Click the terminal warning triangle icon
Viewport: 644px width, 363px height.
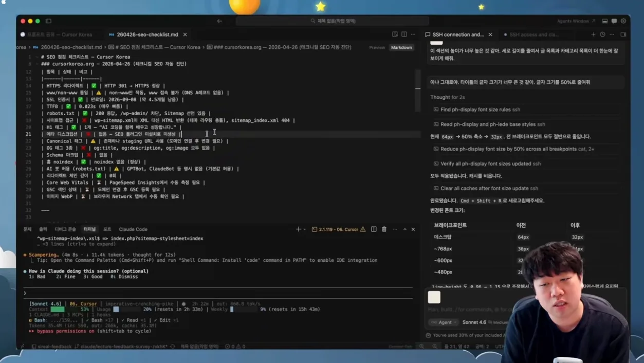tap(363, 229)
